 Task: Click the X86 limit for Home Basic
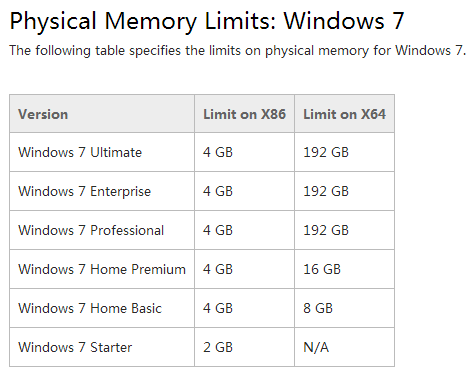coord(218,308)
